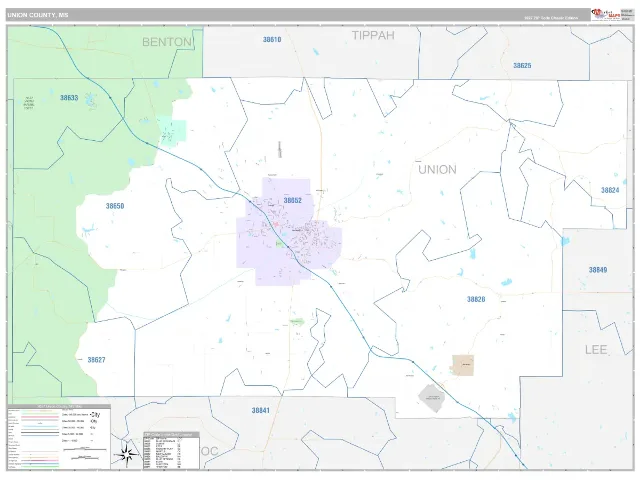Click the ZIP code index table

pyautogui.click(x=171, y=450)
